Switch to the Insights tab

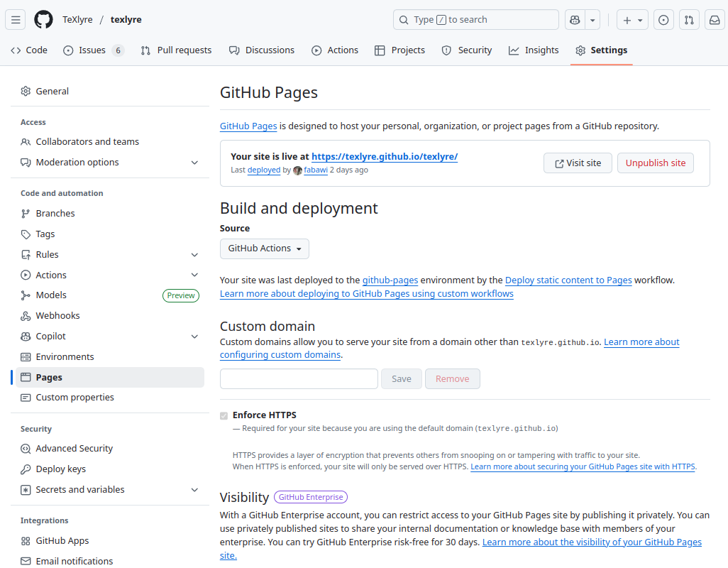tap(534, 50)
